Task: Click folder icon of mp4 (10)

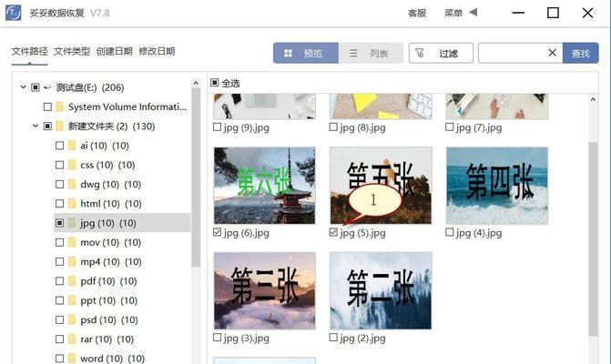Action: 72,261
